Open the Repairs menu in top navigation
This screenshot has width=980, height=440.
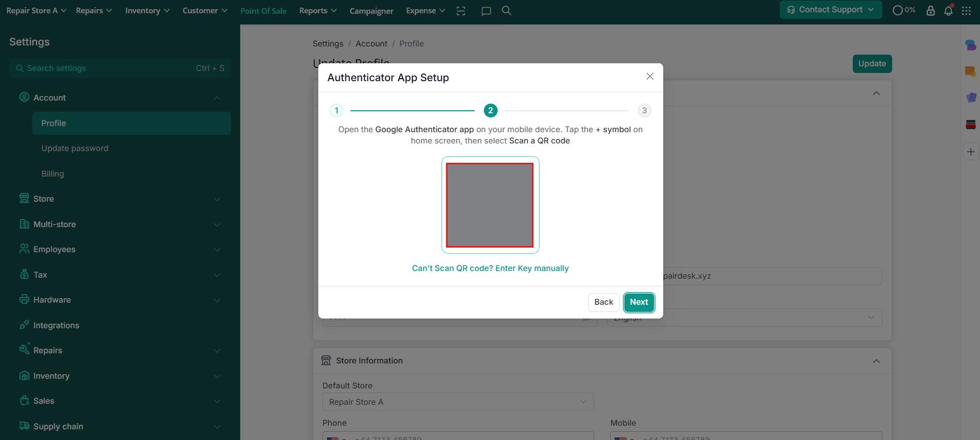pyautogui.click(x=94, y=11)
